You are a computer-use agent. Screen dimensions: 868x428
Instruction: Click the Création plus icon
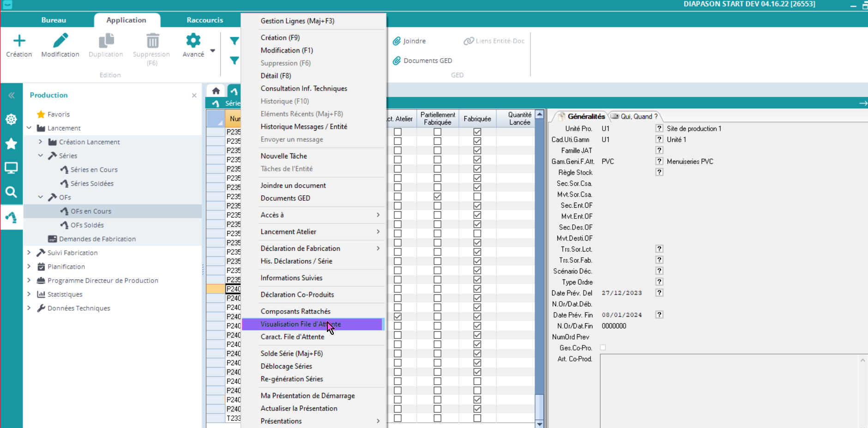(19, 41)
